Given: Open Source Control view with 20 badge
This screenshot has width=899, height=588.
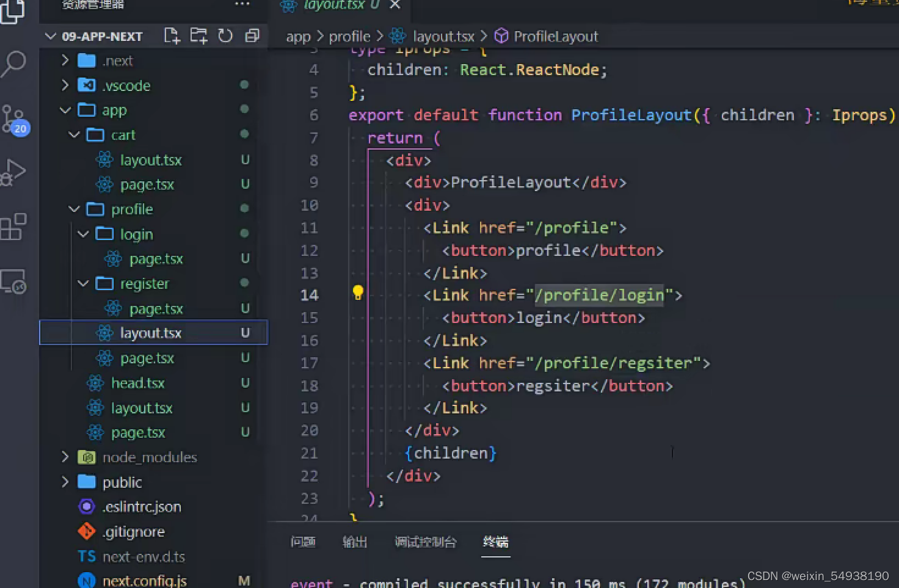Looking at the screenshot, I should 15,120.
